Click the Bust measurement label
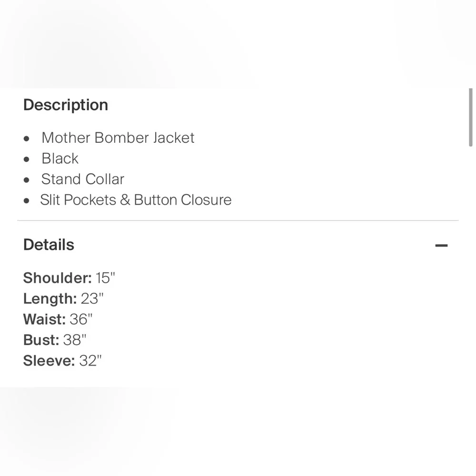 pos(41,340)
